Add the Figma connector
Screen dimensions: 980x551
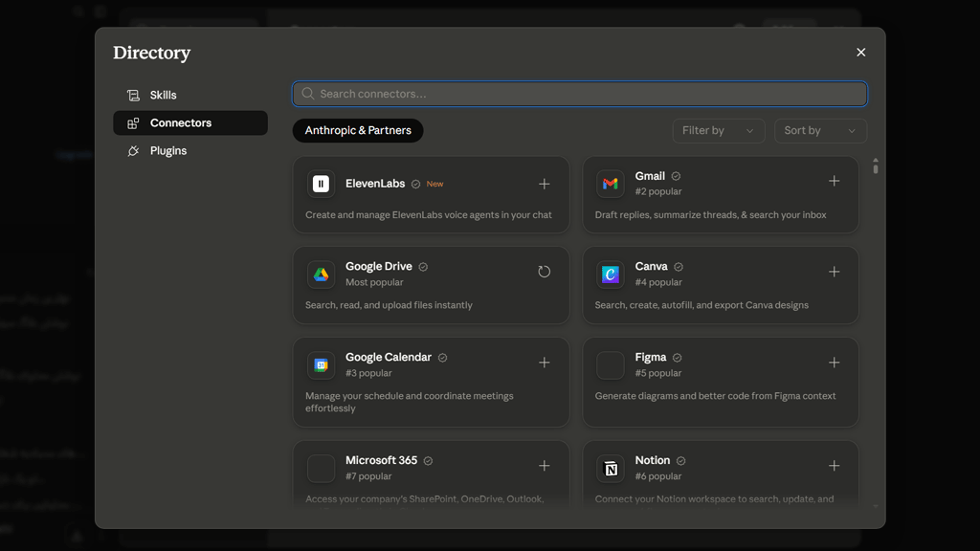coord(834,363)
